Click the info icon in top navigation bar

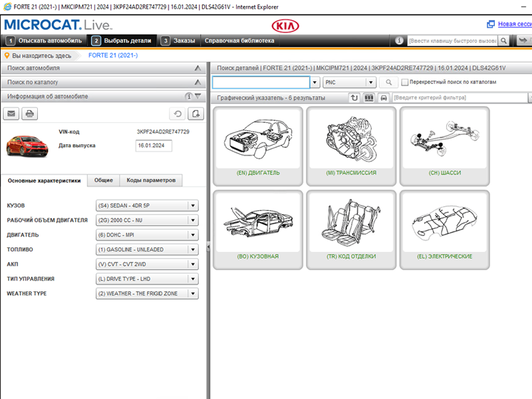pos(399,41)
